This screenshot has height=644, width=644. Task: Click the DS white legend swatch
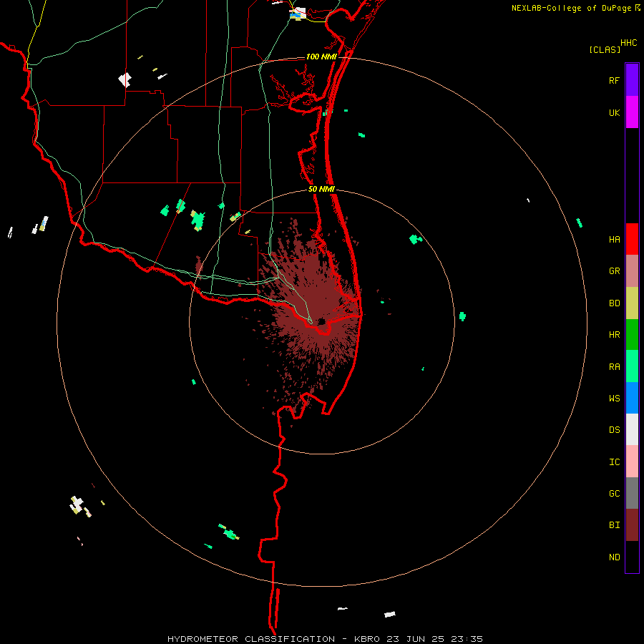coord(632,429)
